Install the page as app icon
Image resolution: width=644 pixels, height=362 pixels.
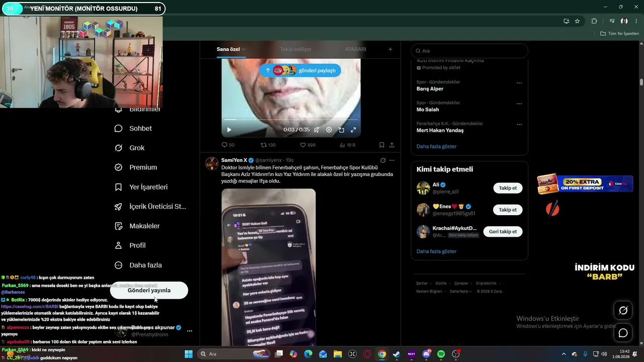tap(567, 21)
